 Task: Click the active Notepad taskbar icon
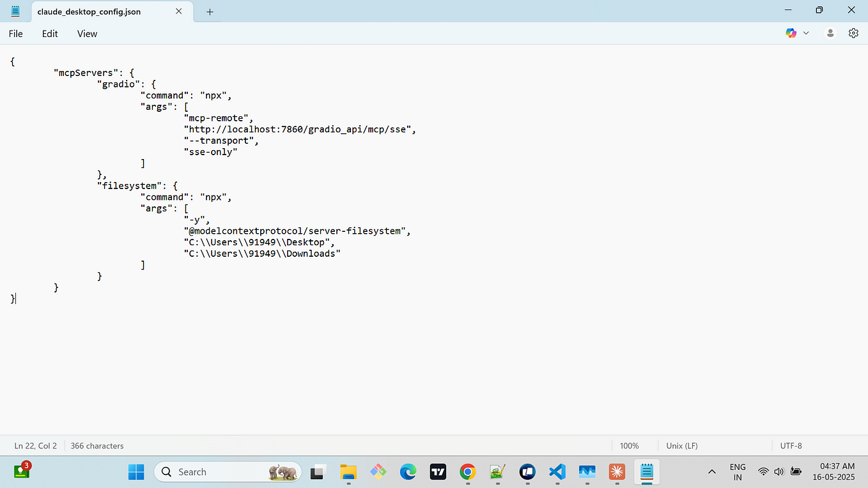647,472
